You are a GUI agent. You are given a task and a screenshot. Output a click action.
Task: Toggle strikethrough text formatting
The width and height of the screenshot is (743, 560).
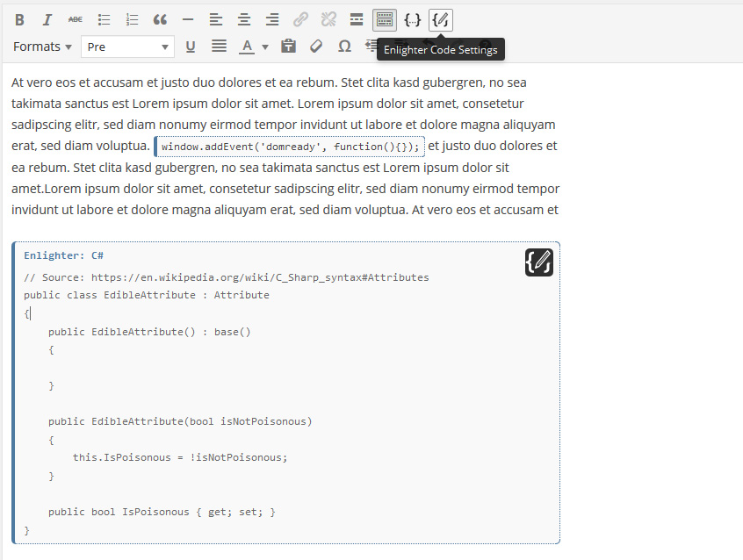click(76, 19)
